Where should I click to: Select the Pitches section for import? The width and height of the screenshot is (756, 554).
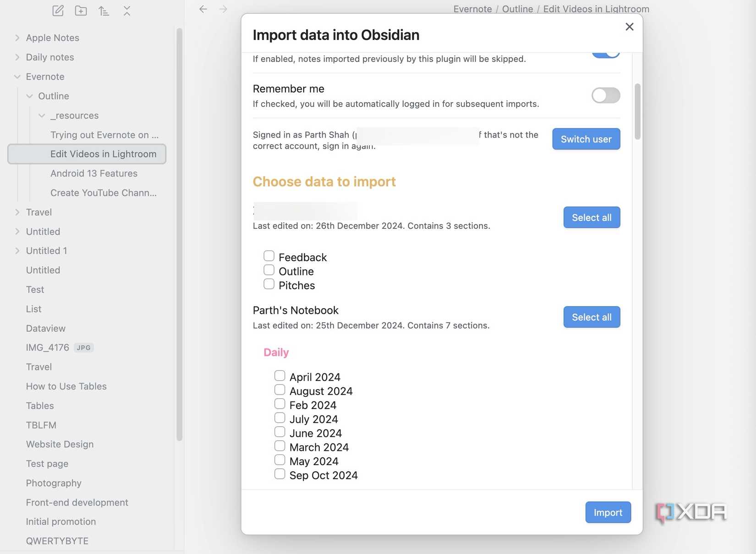[268, 284]
